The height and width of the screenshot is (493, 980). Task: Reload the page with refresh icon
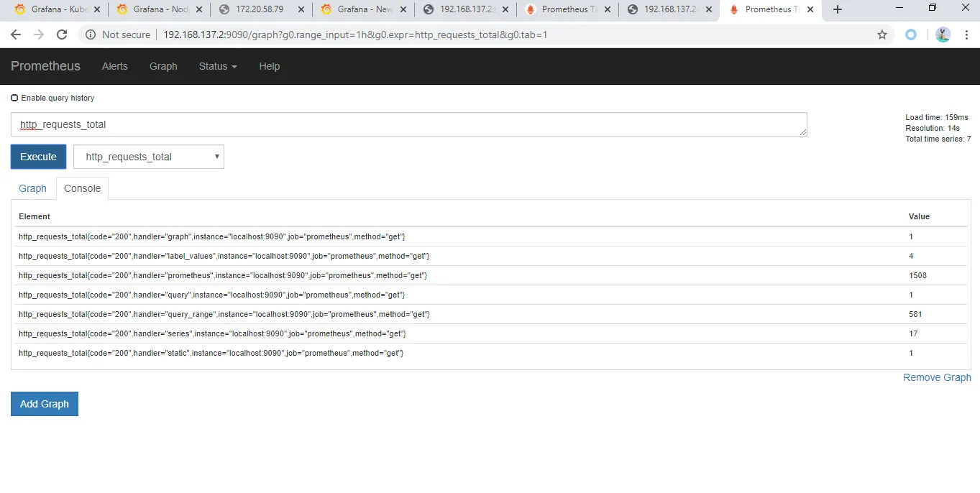(x=62, y=34)
